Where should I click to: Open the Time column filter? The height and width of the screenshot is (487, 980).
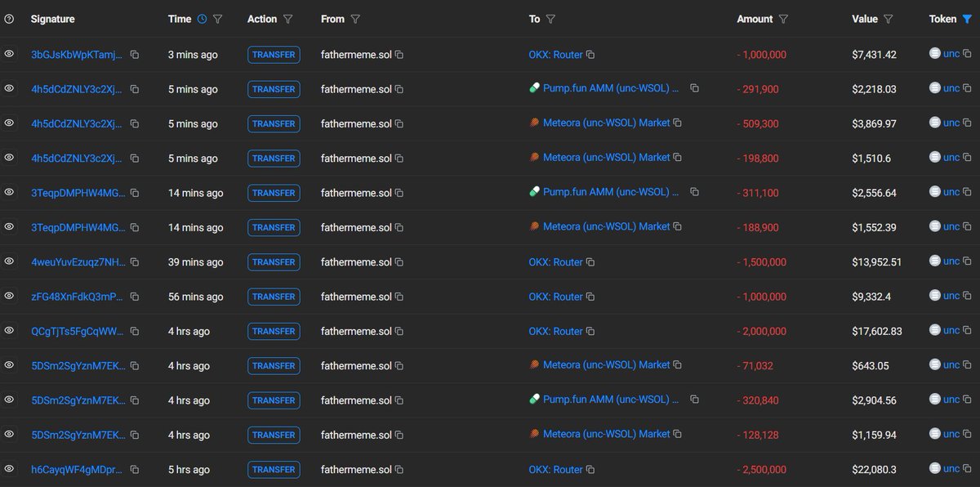pos(217,19)
